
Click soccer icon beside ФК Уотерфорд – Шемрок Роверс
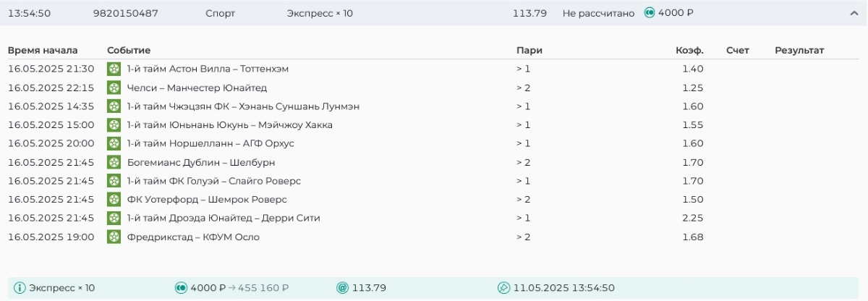(114, 199)
